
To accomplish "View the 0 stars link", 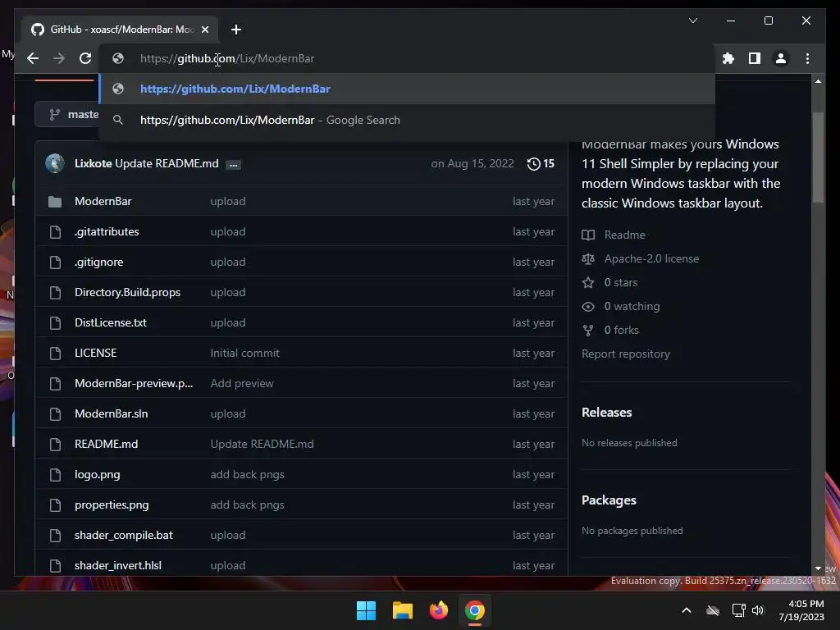I will click(x=621, y=282).
